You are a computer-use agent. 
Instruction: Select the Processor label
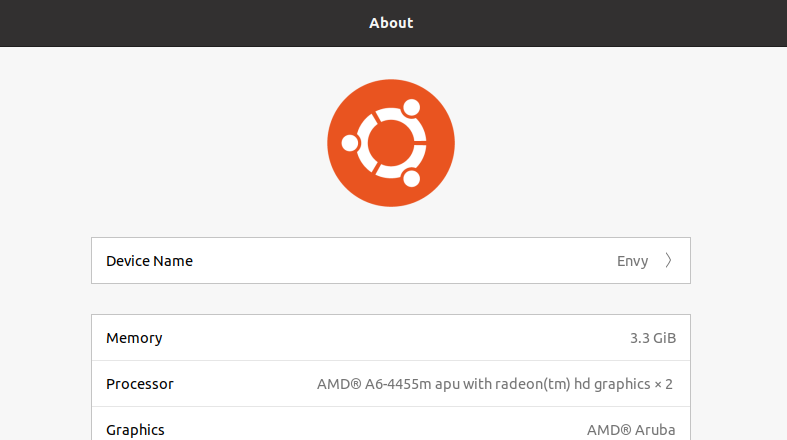click(x=139, y=384)
